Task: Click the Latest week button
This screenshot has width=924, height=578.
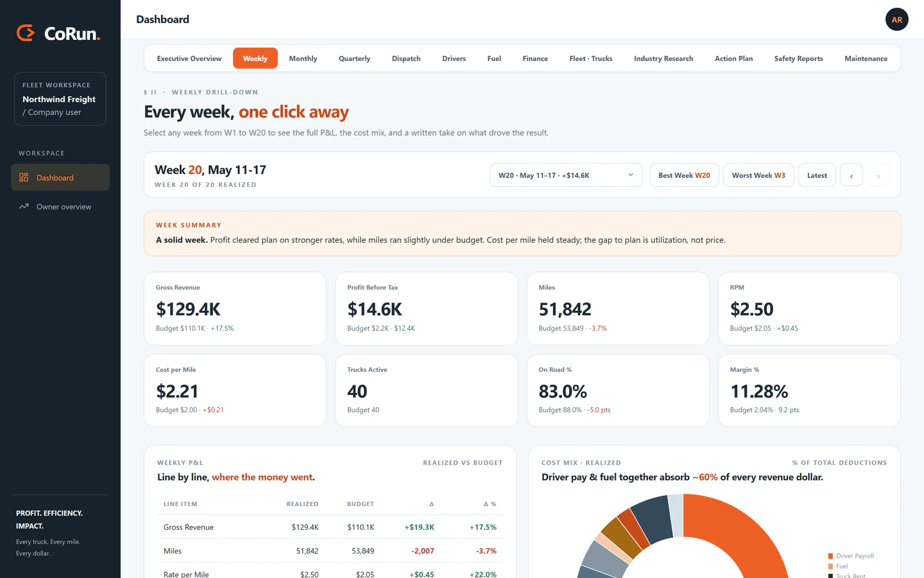Action: point(817,175)
